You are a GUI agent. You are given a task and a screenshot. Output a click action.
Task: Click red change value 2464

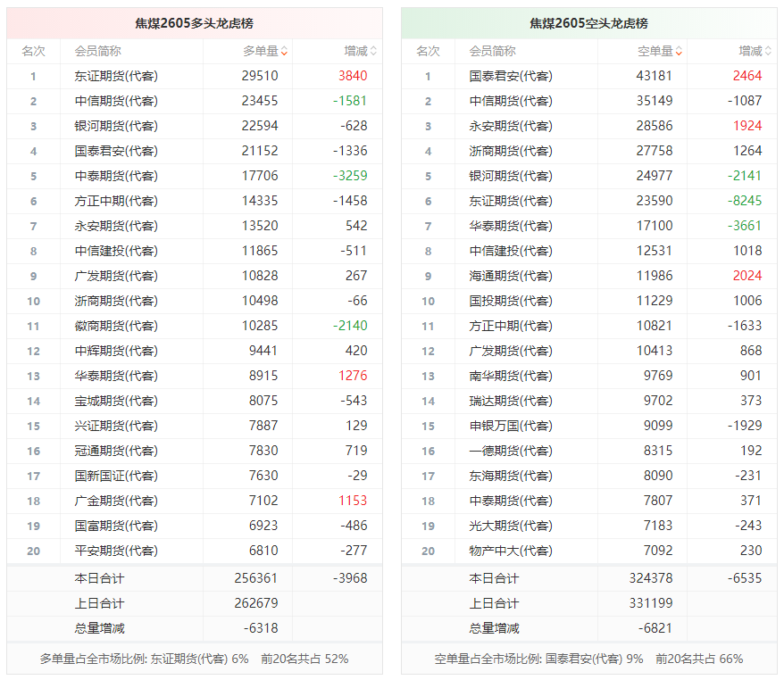pyautogui.click(x=747, y=76)
